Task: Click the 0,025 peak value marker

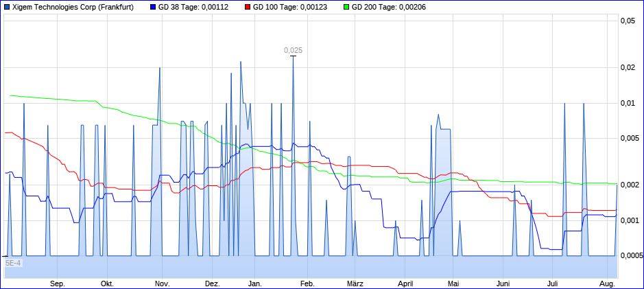Action: click(x=293, y=50)
